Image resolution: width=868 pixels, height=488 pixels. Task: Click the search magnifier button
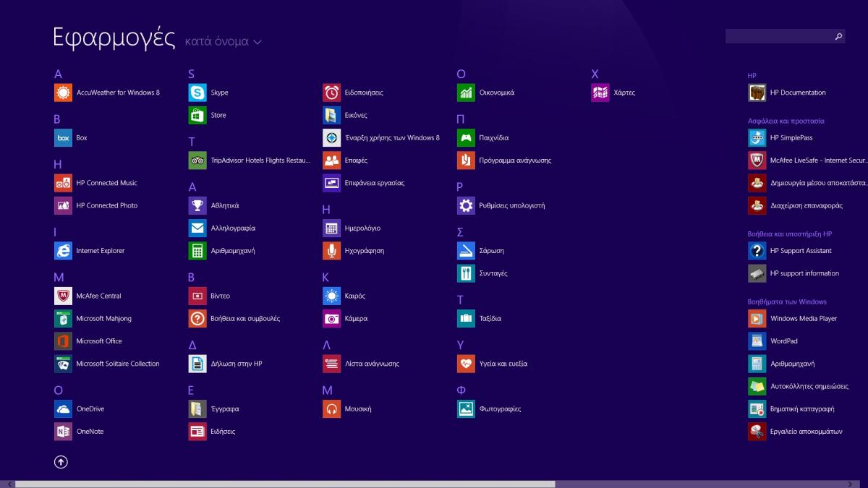pyautogui.click(x=838, y=36)
